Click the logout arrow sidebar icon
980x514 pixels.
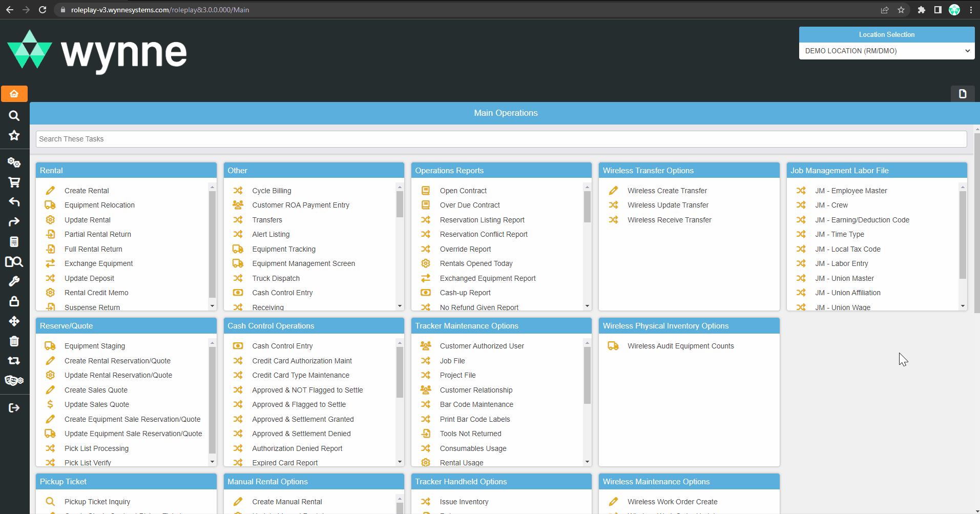[x=14, y=408]
